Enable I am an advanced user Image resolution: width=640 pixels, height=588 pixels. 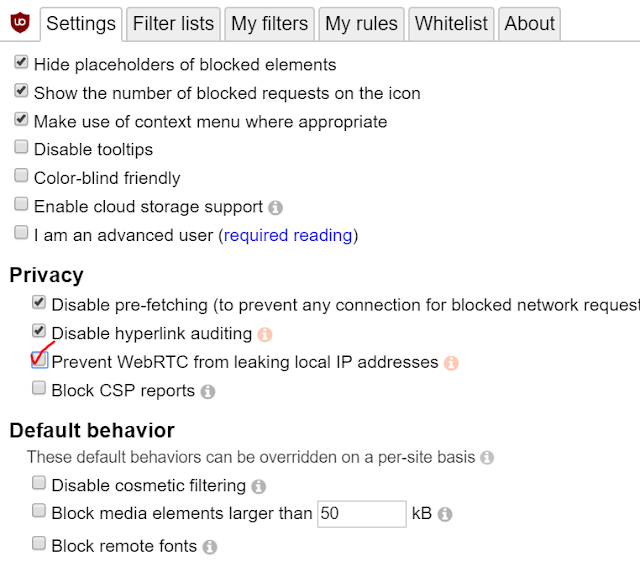tap(21, 234)
